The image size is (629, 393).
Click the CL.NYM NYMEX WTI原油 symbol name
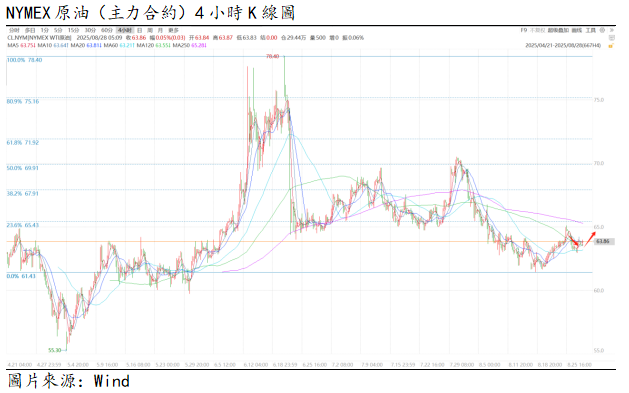(39, 38)
